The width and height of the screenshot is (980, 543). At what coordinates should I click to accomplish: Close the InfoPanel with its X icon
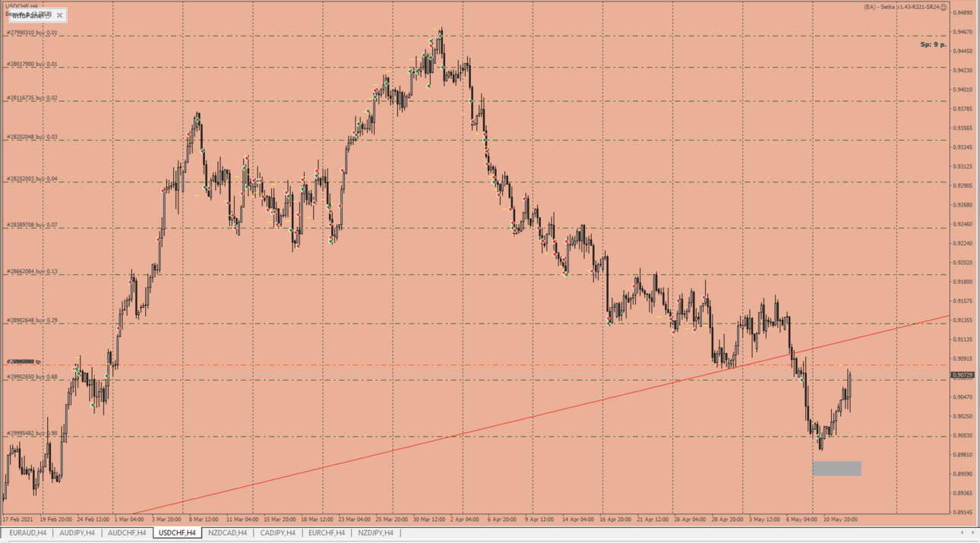[59, 15]
